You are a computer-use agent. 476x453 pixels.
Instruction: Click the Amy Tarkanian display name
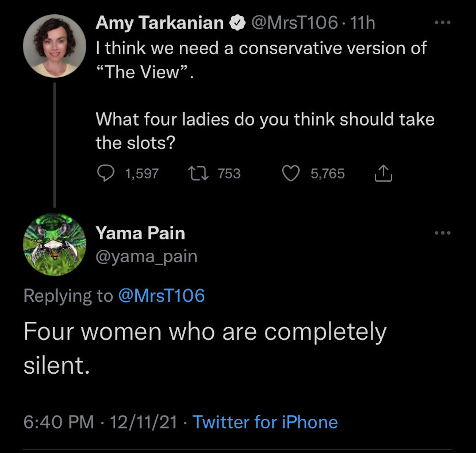click(x=160, y=23)
